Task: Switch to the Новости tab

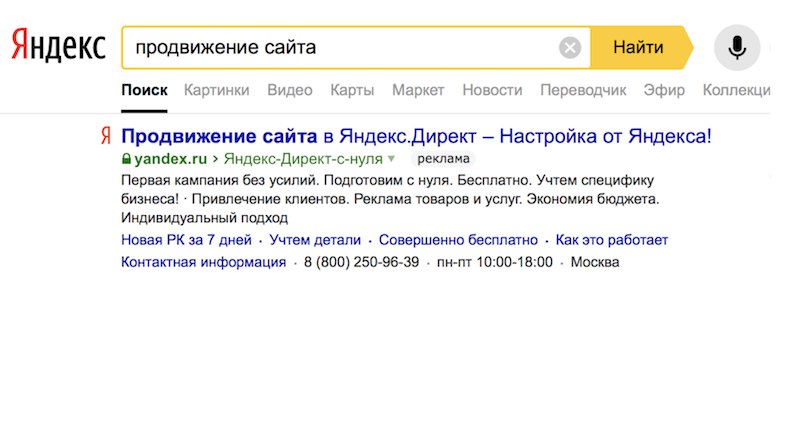Action: [492, 90]
